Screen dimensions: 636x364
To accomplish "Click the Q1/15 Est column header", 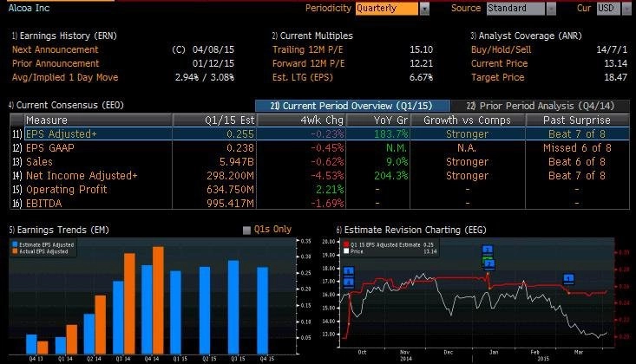I will click(214, 120).
